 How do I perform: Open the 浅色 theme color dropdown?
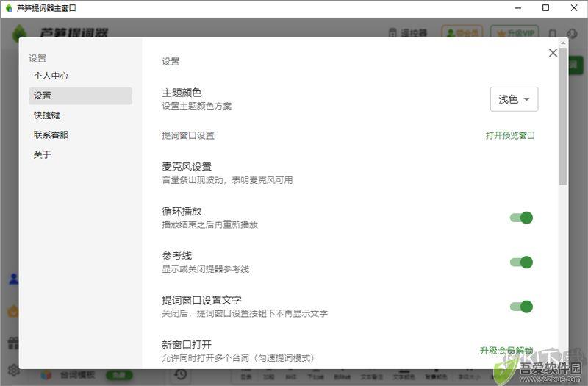click(514, 99)
